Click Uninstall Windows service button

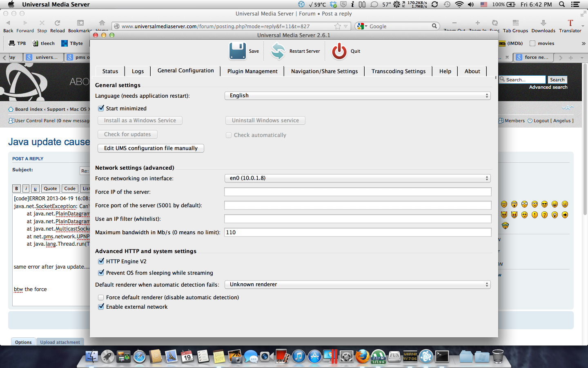pos(265,120)
